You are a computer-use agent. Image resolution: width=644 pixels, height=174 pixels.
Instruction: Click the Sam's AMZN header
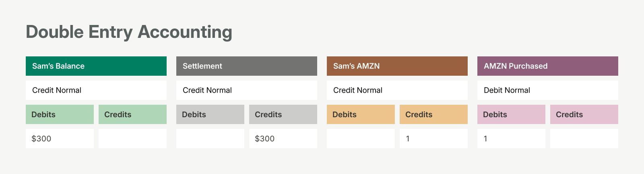point(397,66)
